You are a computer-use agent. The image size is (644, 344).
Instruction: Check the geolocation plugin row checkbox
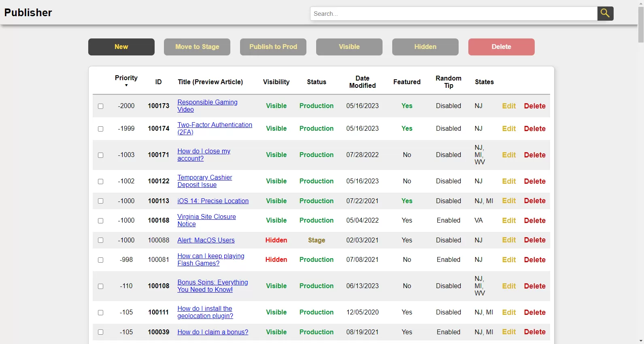(100, 312)
